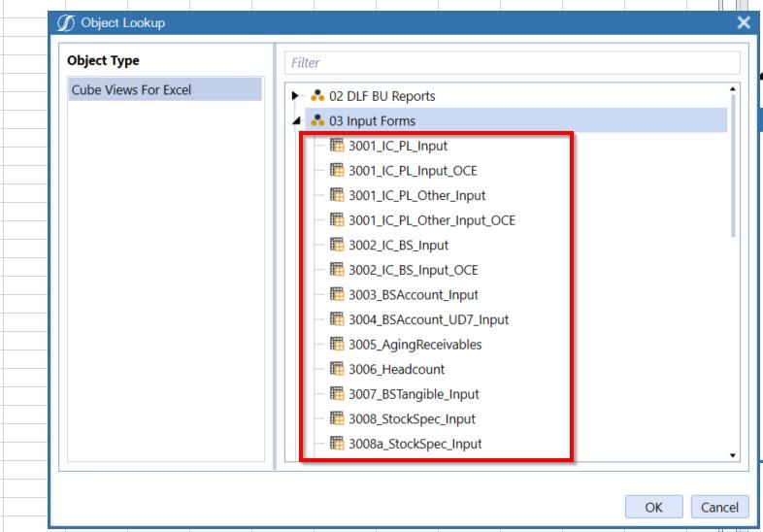Click the 3001_IC_PL_Input cube view icon

[337, 146]
